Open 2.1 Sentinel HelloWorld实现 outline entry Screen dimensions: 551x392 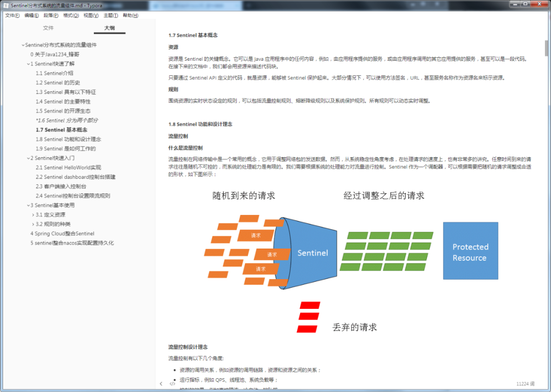click(68, 168)
